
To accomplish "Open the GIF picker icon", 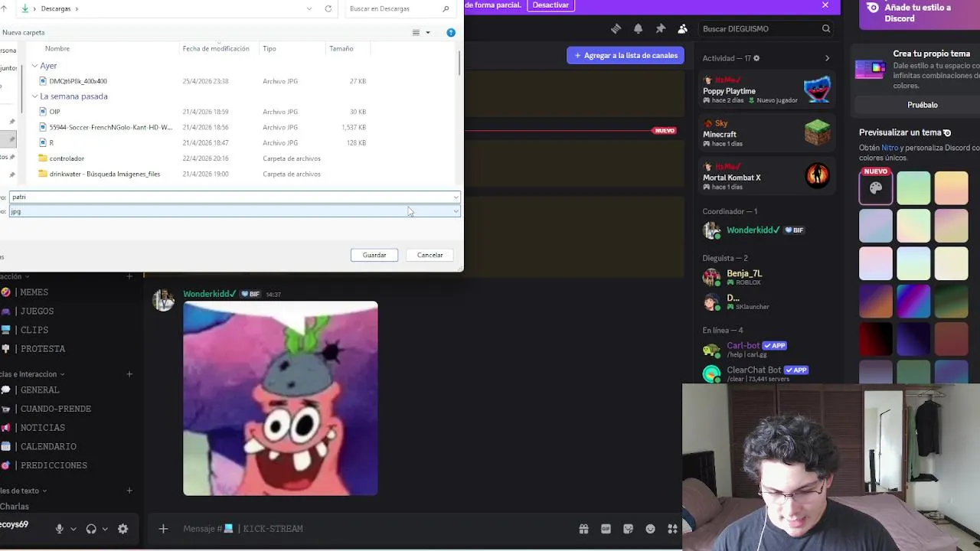I will 606,529.
